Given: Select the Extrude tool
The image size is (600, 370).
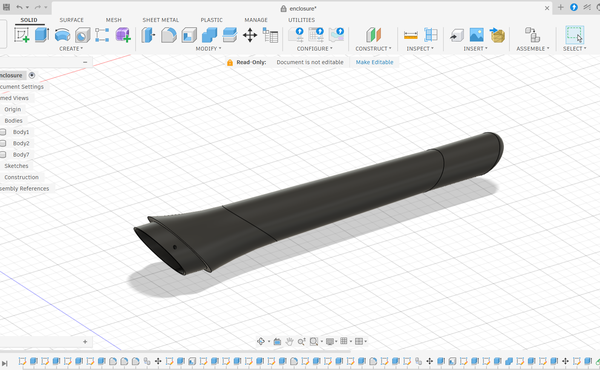Looking at the screenshot, I should pyautogui.click(x=41, y=35).
